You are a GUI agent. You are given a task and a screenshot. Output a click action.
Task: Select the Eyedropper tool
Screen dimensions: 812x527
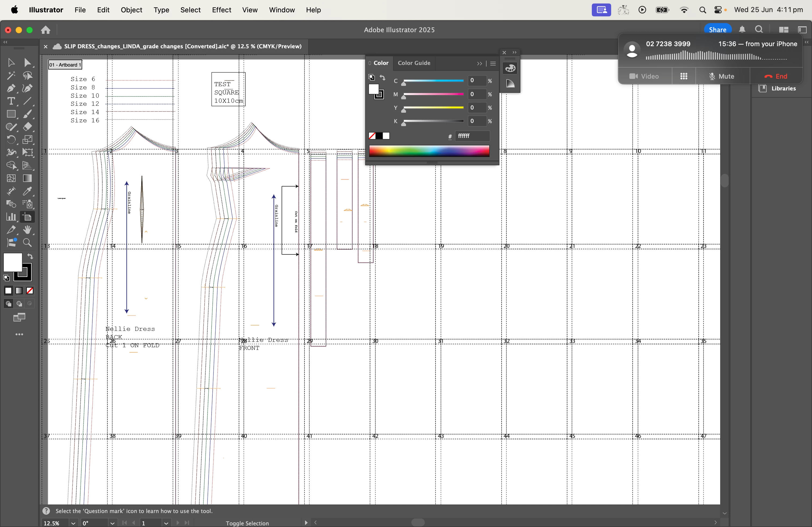(x=28, y=192)
